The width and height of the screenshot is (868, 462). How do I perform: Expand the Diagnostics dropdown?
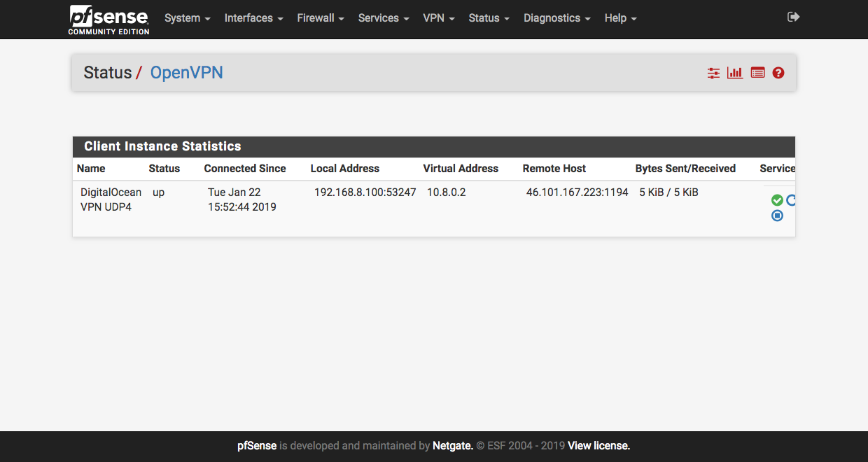tap(556, 18)
